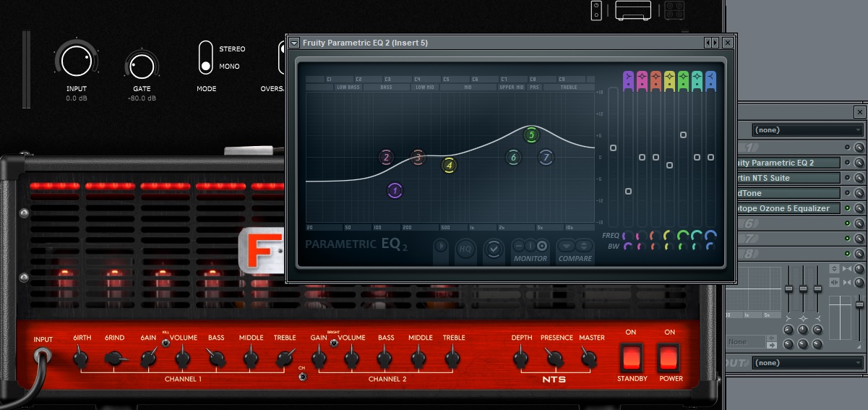
Task: Open the Parametric EQ 2 window menu arrow
Action: pyautogui.click(x=294, y=43)
